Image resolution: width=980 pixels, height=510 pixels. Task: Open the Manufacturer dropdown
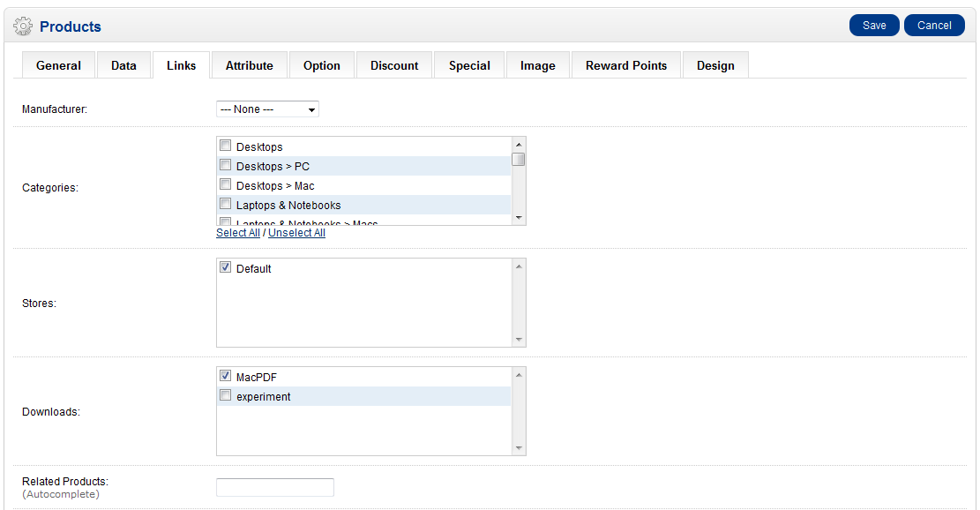point(267,109)
